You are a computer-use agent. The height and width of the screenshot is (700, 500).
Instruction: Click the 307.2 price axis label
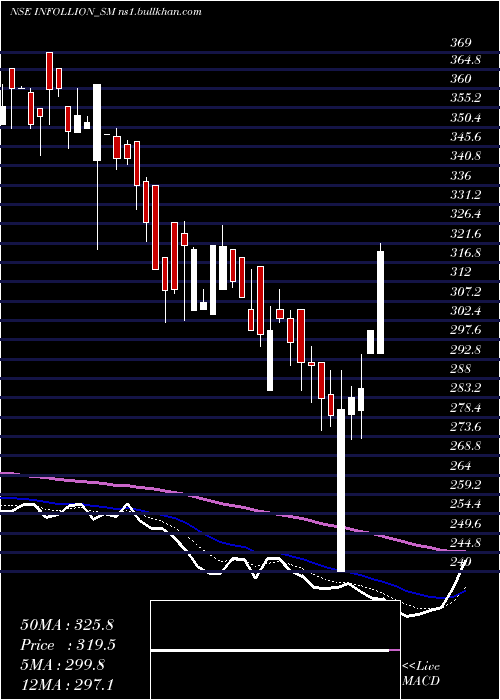(x=465, y=292)
